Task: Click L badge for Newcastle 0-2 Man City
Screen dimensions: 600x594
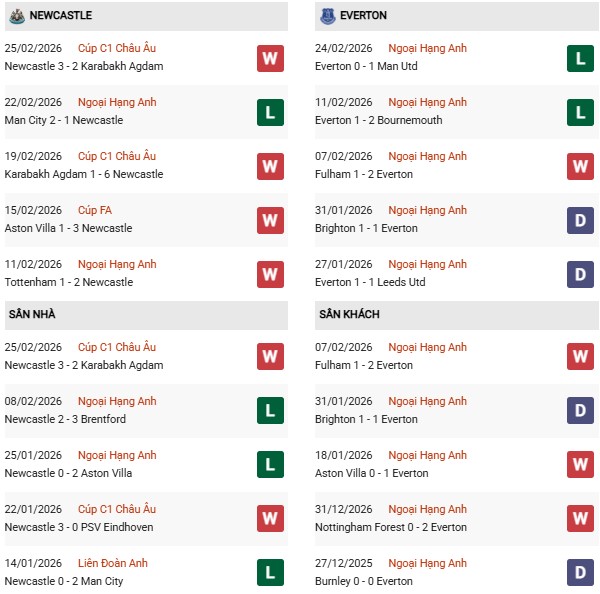Action: coord(270,573)
